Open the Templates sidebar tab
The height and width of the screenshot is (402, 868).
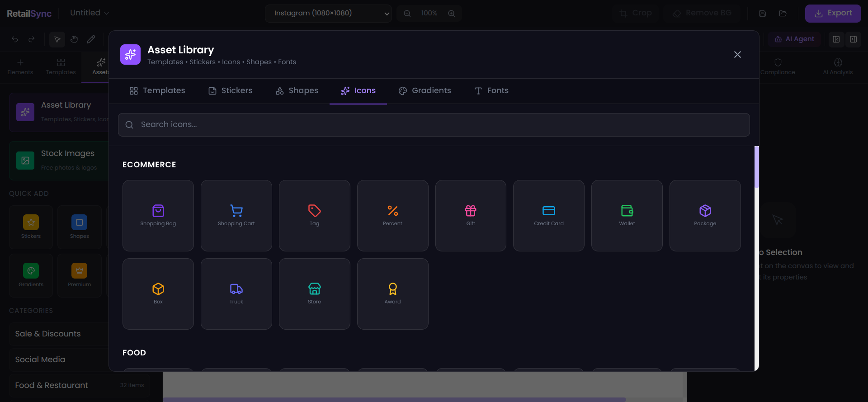[61, 67]
